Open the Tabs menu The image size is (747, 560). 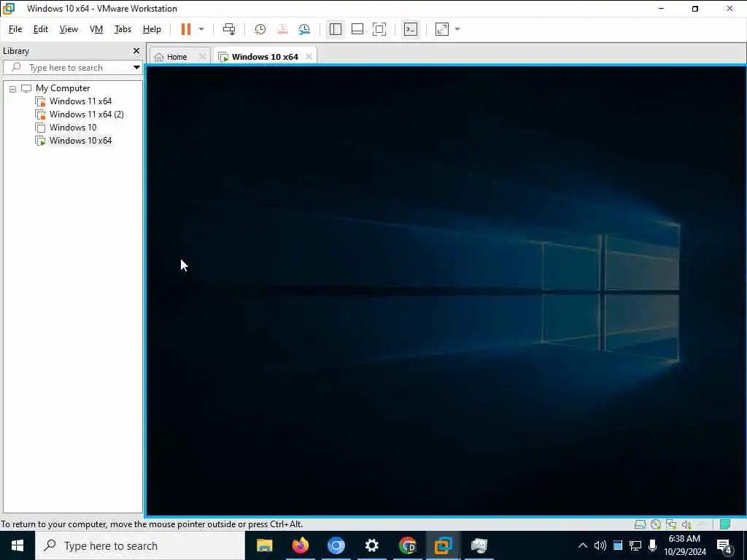pyautogui.click(x=123, y=29)
